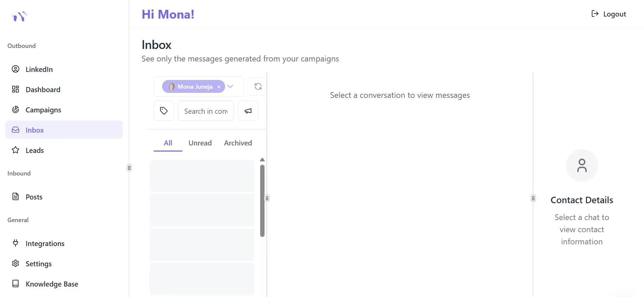Switch to the Unread tab
Screen dimensions: 644x297
(x=200, y=143)
